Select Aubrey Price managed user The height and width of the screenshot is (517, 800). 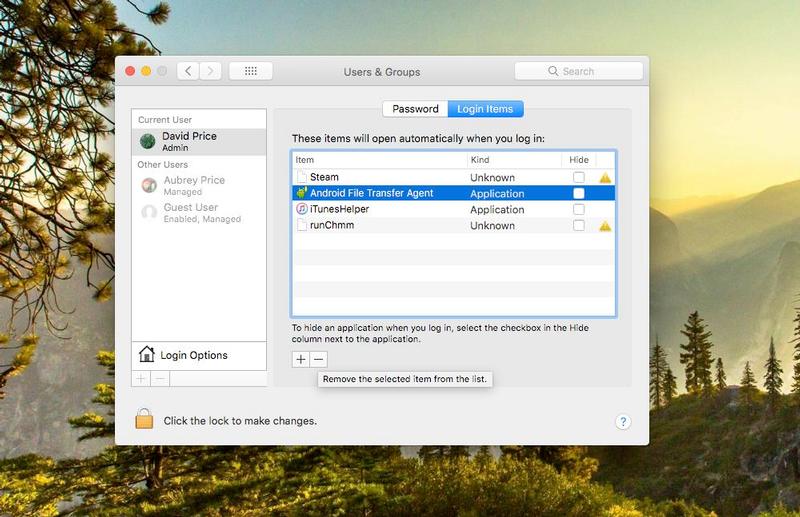(199, 185)
